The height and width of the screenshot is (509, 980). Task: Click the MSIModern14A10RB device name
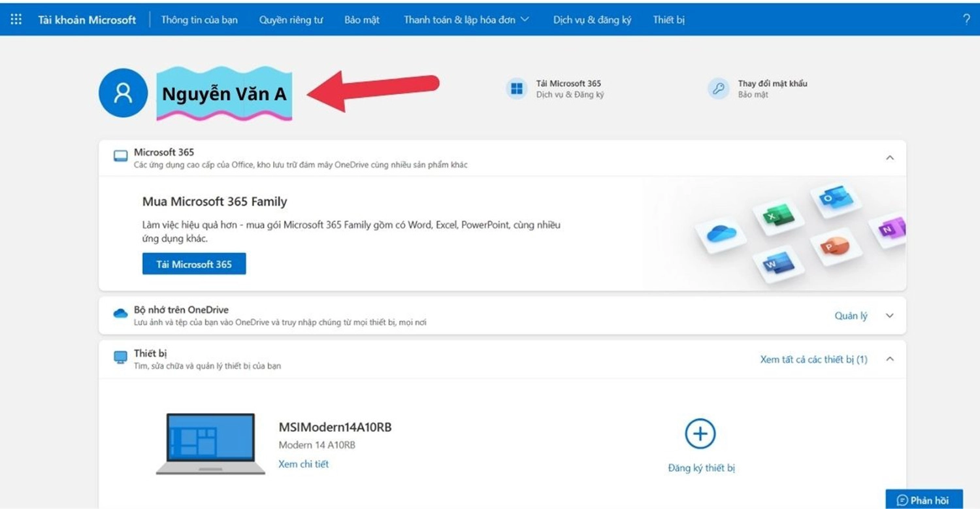click(x=335, y=427)
